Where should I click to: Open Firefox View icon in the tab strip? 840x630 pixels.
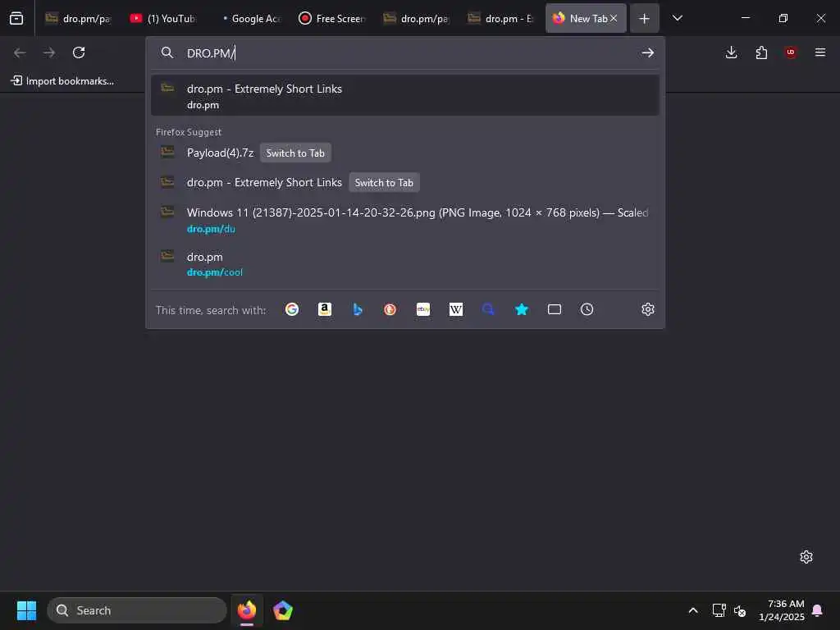coord(16,18)
